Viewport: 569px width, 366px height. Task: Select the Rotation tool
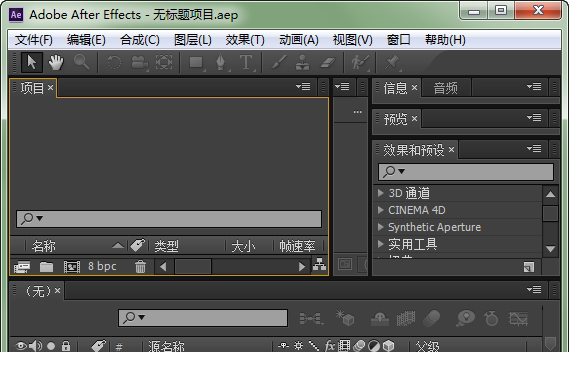point(114,62)
